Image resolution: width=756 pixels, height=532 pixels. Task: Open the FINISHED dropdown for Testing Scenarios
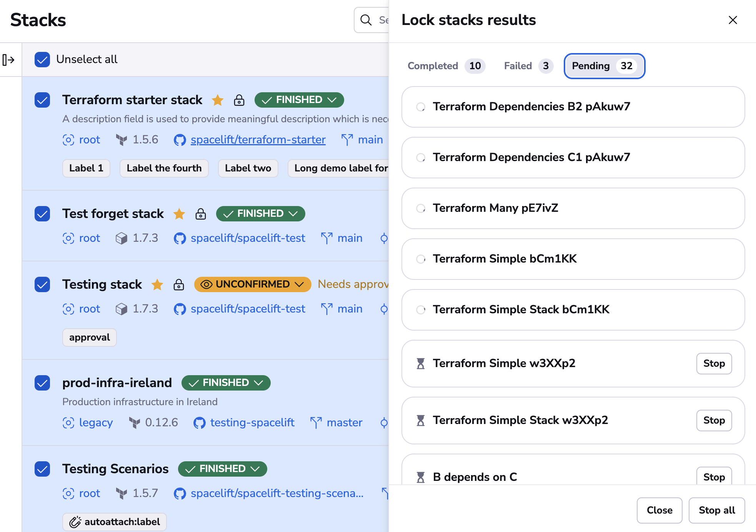pyautogui.click(x=222, y=469)
